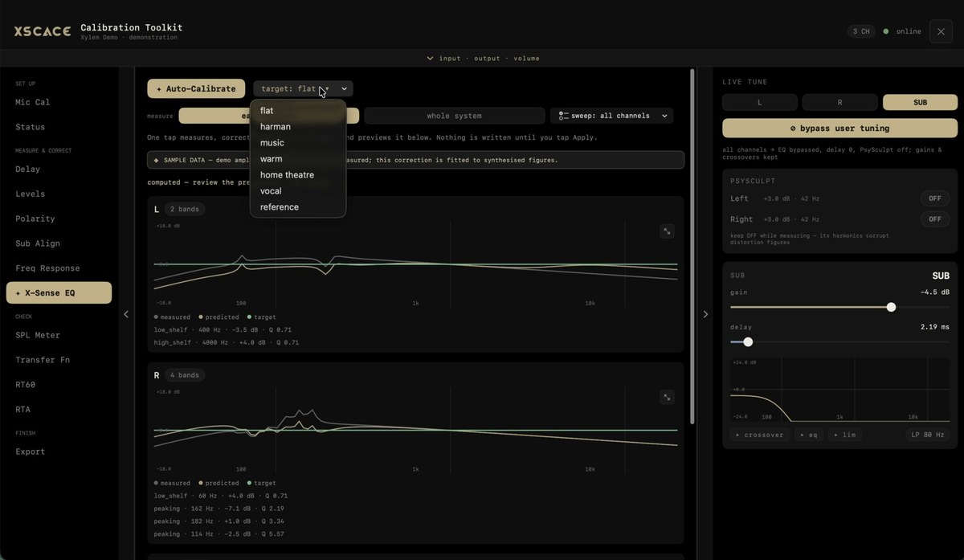Viewport: 964px width, 560px height.
Task: Open the target flat dropdown
Action: coord(303,89)
